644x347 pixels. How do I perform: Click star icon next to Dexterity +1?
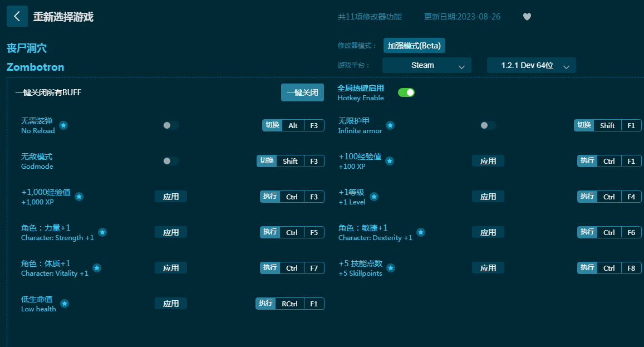pos(421,232)
